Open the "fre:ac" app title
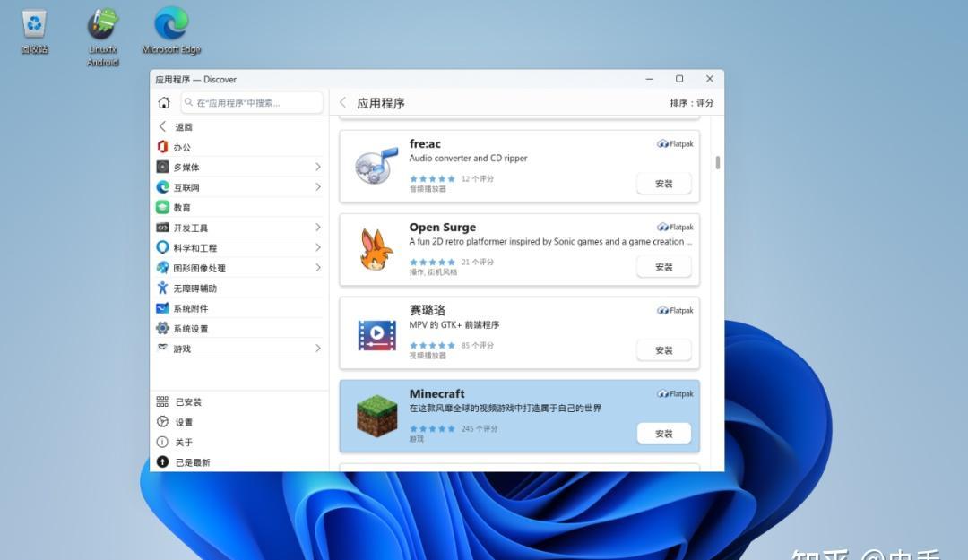Viewport: 968px width, 560px height. pos(425,144)
